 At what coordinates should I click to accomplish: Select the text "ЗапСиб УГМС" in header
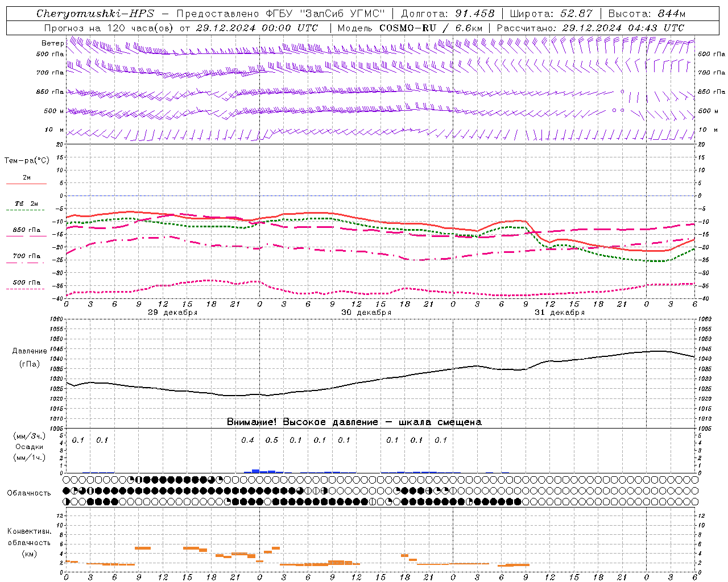[342, 14]
